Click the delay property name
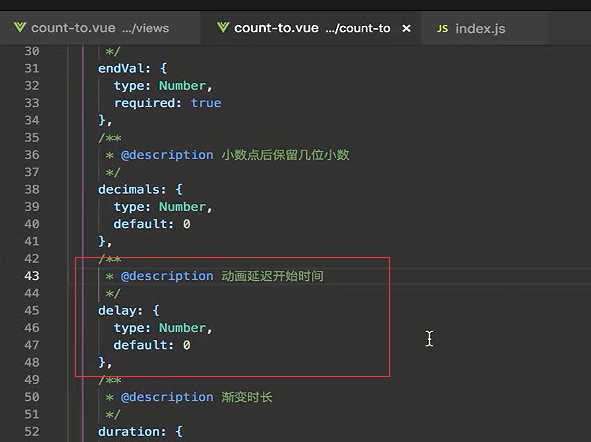 pyautogui.click(x=117, y=310)
